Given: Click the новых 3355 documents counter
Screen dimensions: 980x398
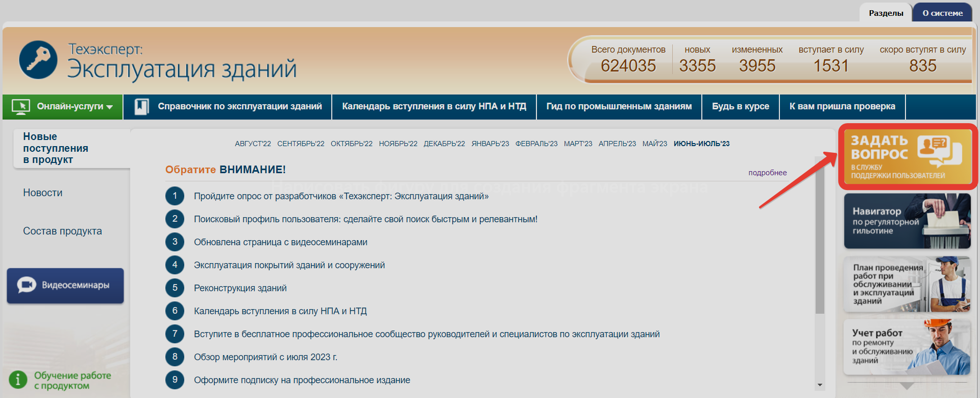Looking at the screenshot, I should coord(697,59).
